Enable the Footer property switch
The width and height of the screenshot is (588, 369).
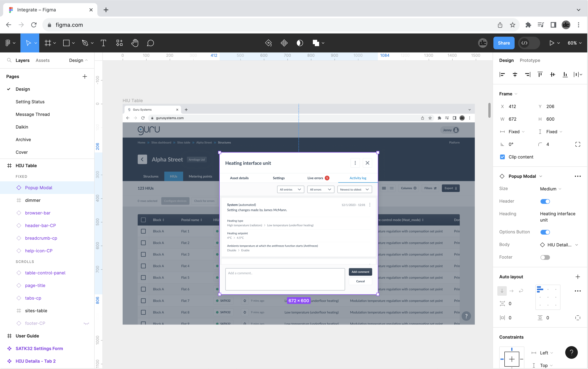point(545,257)
